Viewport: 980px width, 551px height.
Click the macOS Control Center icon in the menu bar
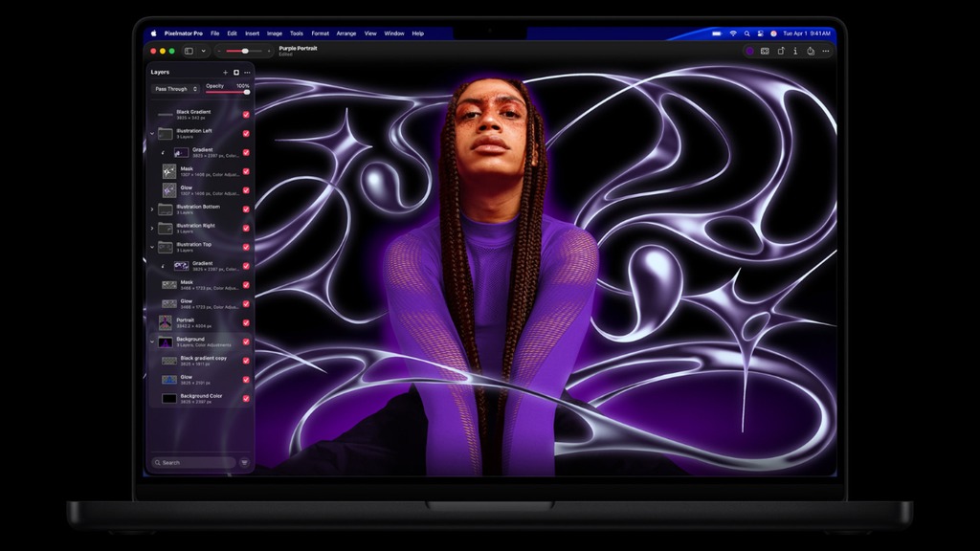pos(760,33)
